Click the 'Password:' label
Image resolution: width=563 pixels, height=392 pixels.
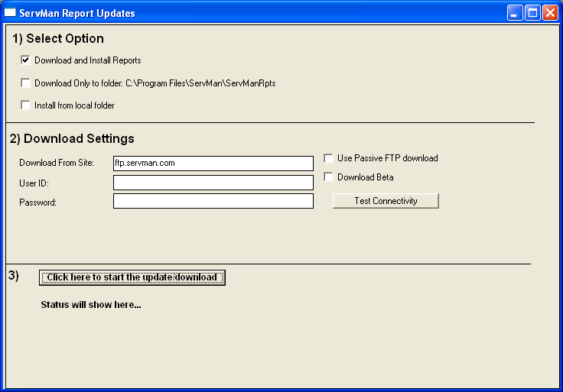(x=37, y=202)
